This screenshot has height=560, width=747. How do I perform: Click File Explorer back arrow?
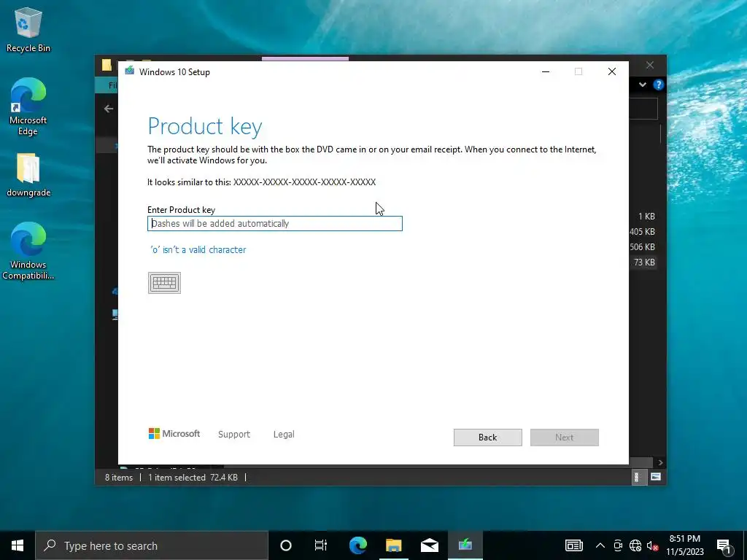coord(109,109)
